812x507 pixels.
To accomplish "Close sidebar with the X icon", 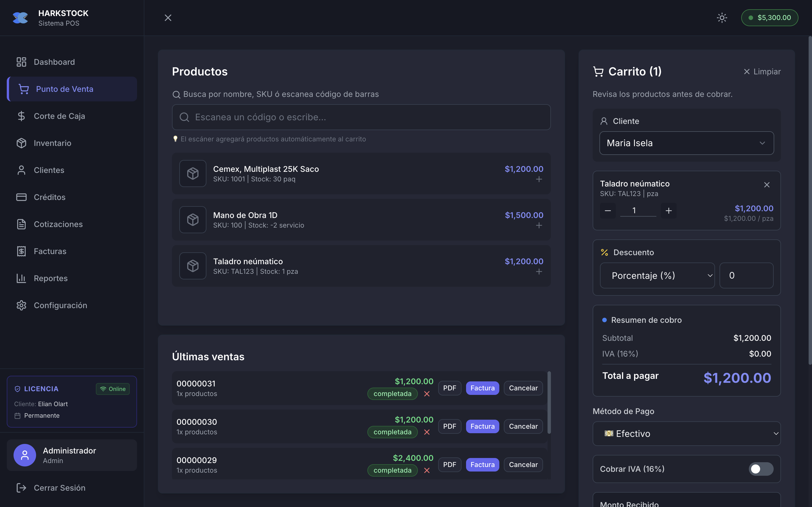I will coord(168,18).
